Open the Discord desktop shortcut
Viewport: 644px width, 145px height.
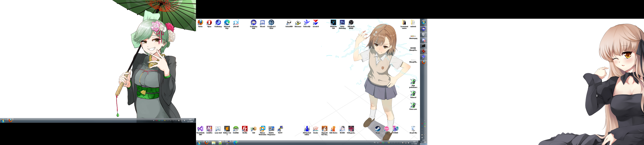click(262, 24)
